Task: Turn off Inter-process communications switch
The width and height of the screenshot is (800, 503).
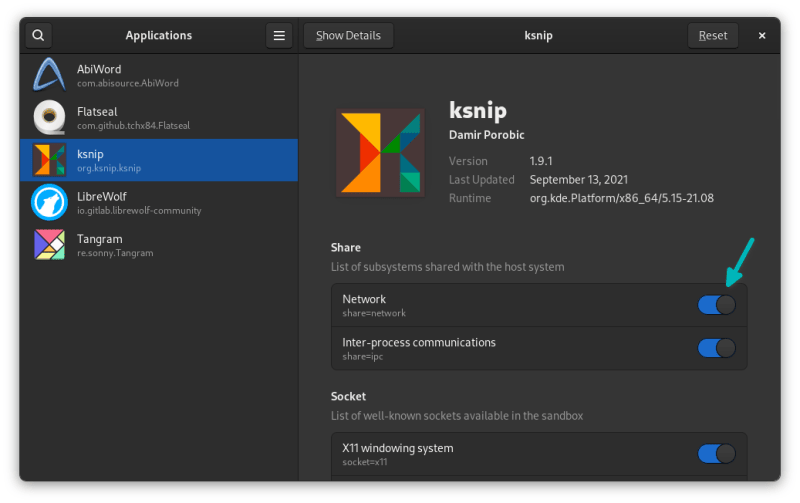Action: (x=716, y=348)
